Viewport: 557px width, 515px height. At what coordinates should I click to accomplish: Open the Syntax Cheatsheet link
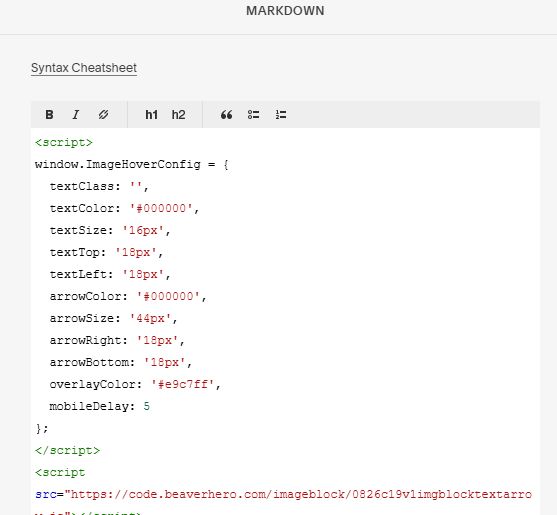(84, 68)
